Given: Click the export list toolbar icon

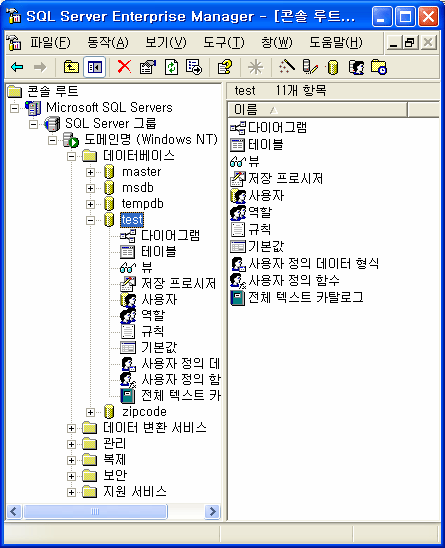Looking at the screenshot, I should (194, 66).
